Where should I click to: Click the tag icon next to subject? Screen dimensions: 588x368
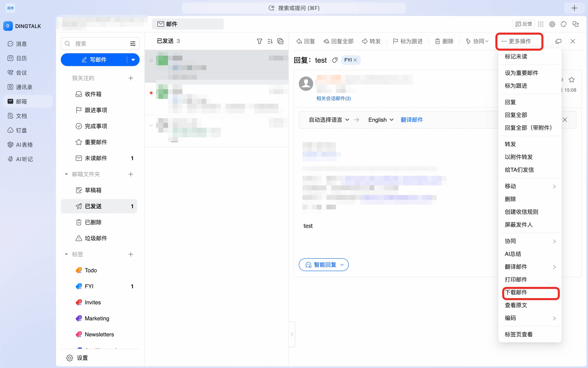(x=335, y=60)
